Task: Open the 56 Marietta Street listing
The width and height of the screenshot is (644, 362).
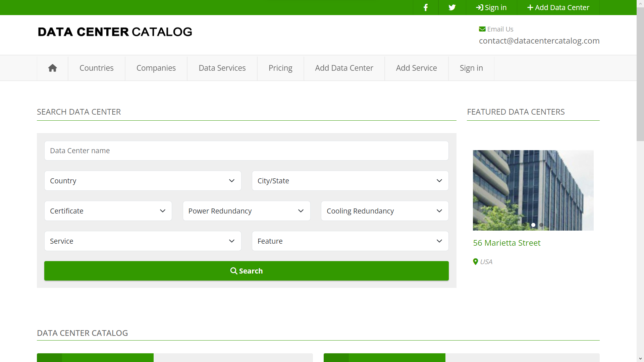Action: tap(506, 243)
